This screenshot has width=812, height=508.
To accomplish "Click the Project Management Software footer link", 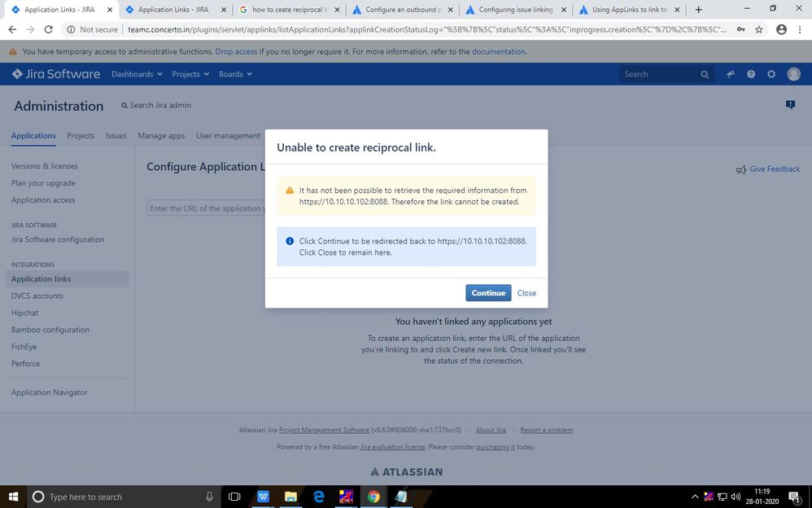I will [324, 430].
